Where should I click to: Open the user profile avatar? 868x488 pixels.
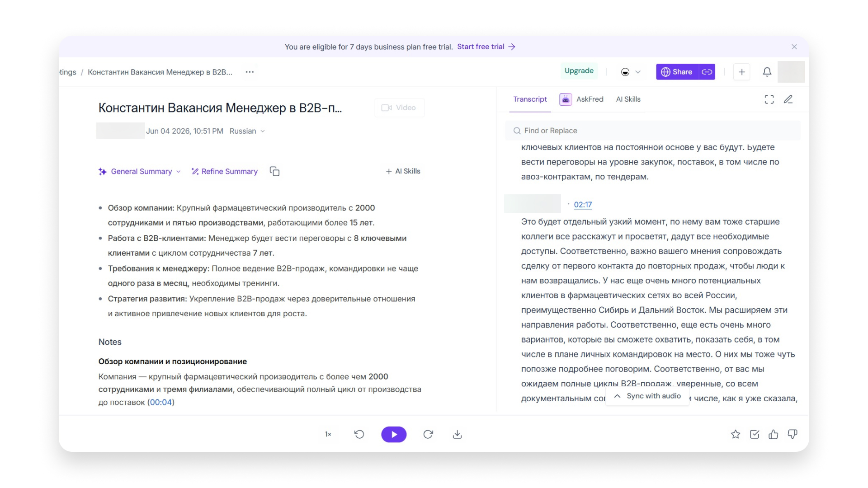(x=791, y=72)
